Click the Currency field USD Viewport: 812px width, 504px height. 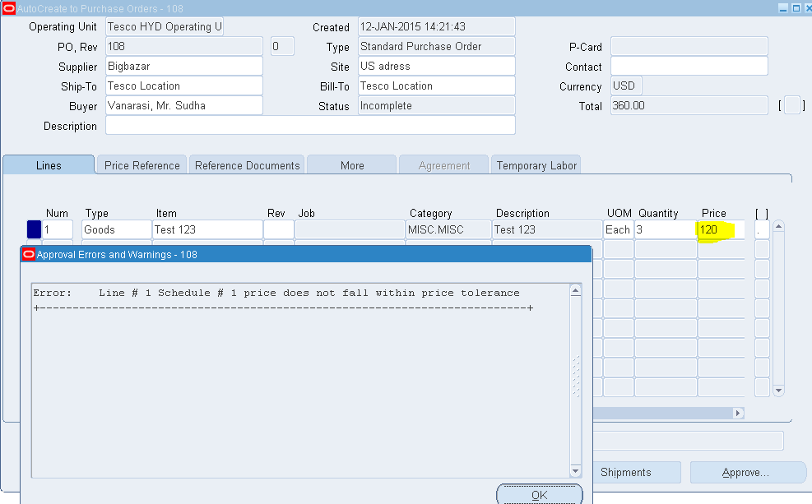[626, 86]
